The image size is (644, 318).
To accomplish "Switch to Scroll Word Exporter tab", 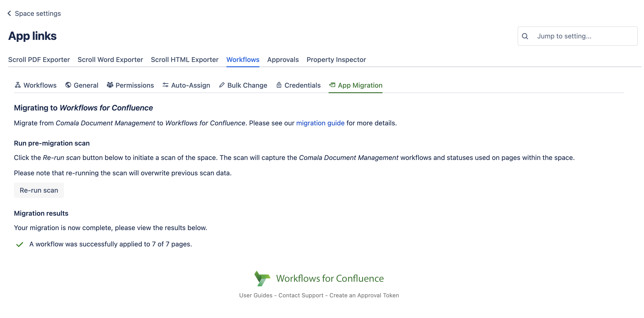I will coord(110,60).
